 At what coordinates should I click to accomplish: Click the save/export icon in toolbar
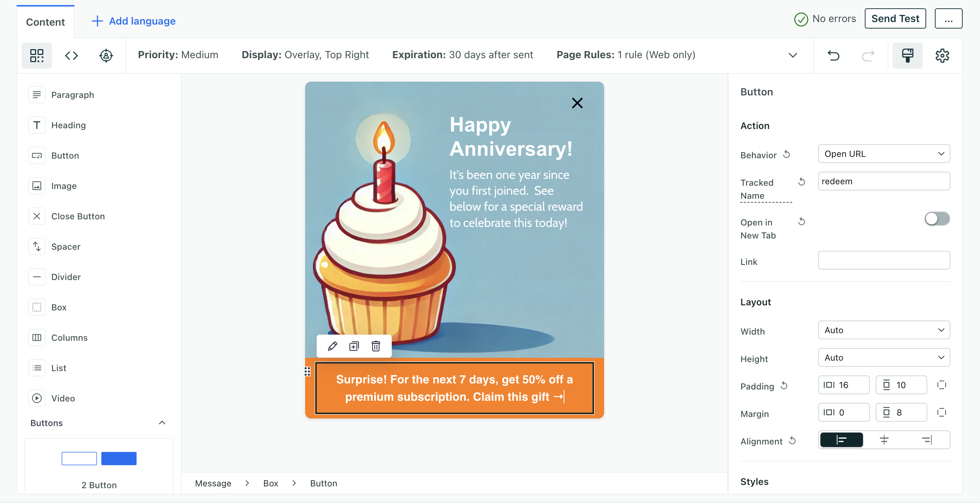tap(907, 55)
